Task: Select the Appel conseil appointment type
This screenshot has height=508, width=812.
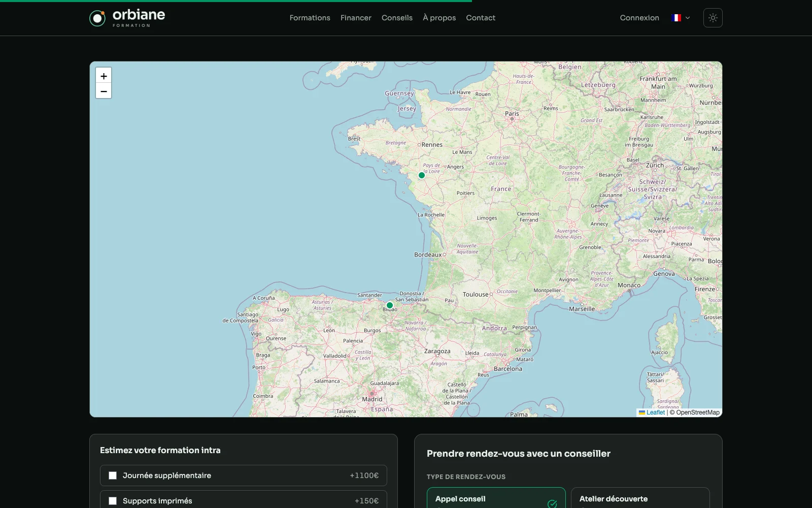Action: pos(496,498)
